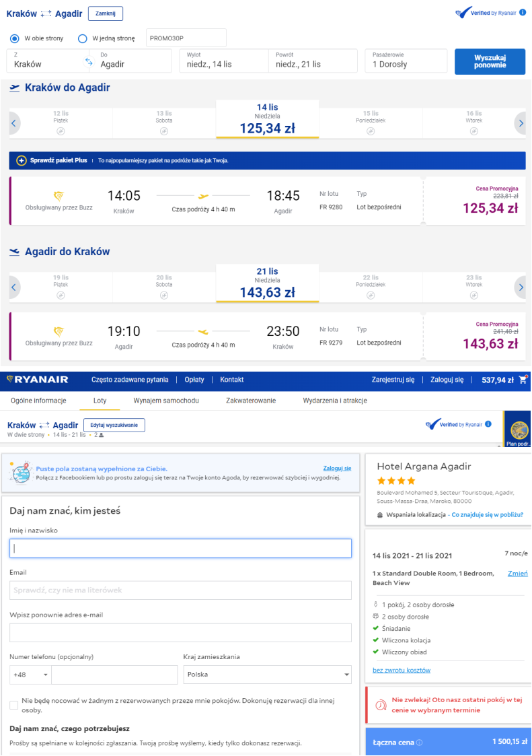Open the Ogólne informacje tab

[38, 401]
